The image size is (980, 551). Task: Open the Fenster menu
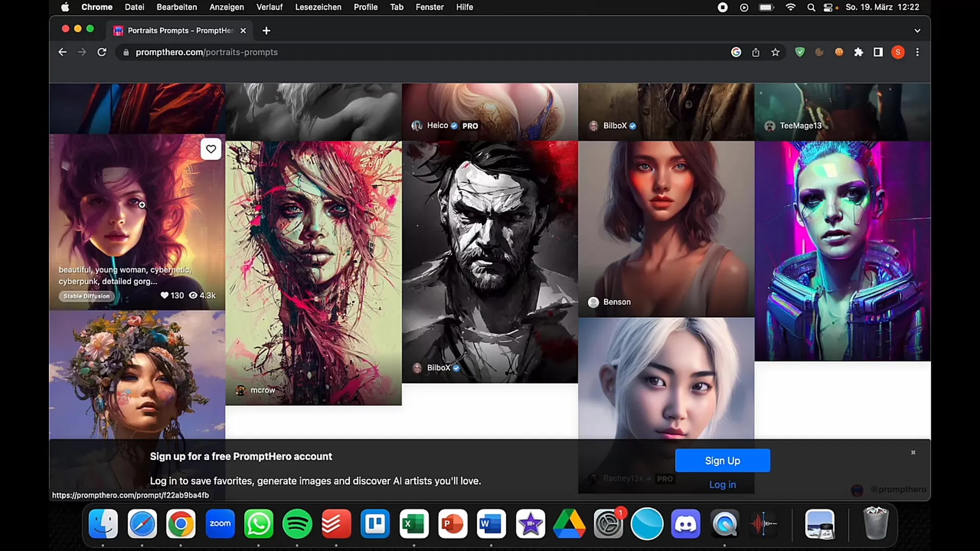pyautogui.click(x=429, y=7)
